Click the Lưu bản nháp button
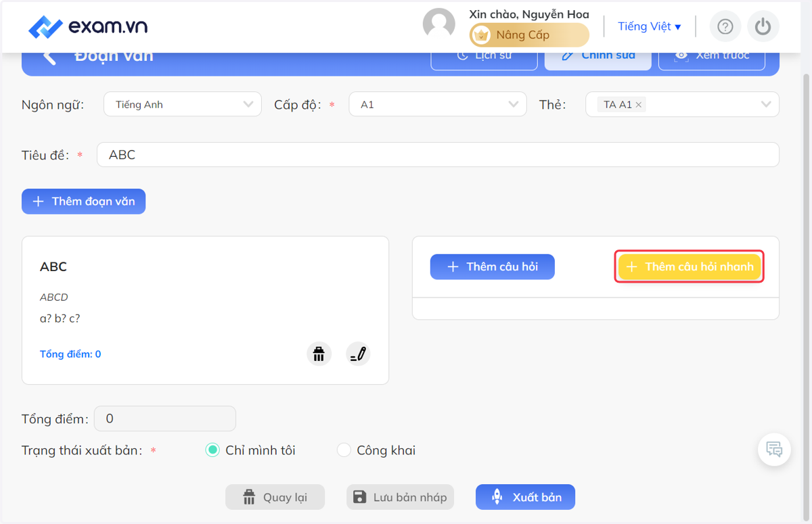 point(400,497)
